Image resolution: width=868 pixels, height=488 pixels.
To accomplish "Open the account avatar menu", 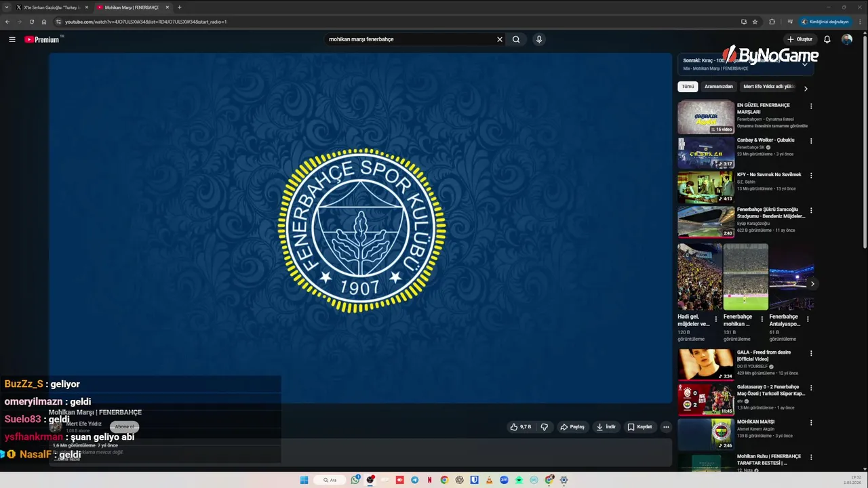I will [x=847, y=39].
